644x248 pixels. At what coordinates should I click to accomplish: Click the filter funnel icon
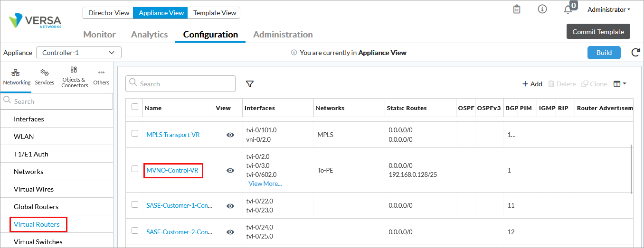coord(250,84)
